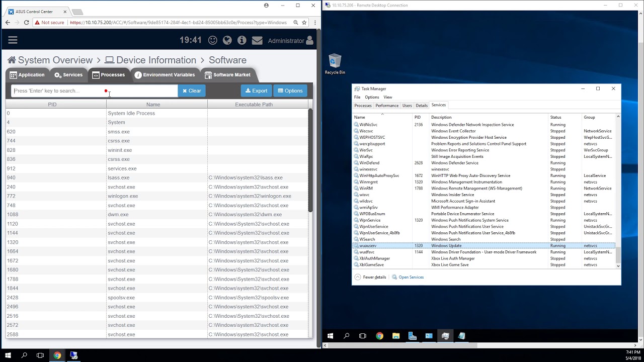
Task: Click the process list vertical scrollbar
Action: [x=310, y=160]
